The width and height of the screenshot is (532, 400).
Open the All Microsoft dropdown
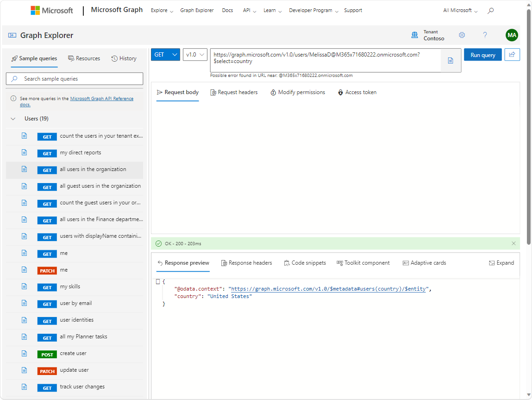[460, 11]
